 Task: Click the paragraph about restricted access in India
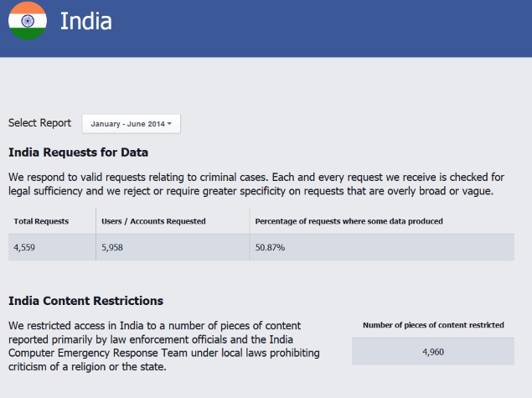click(164, 346)
